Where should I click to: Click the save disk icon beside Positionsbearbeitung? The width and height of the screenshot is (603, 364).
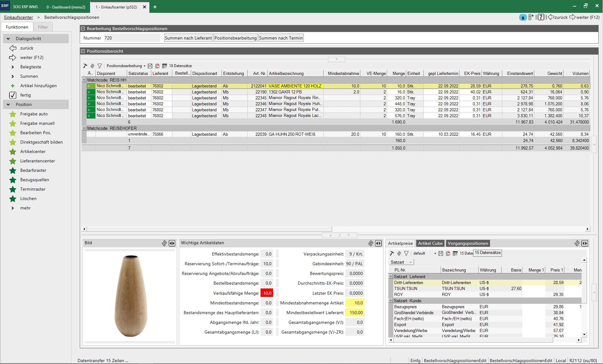coord(150,66)
